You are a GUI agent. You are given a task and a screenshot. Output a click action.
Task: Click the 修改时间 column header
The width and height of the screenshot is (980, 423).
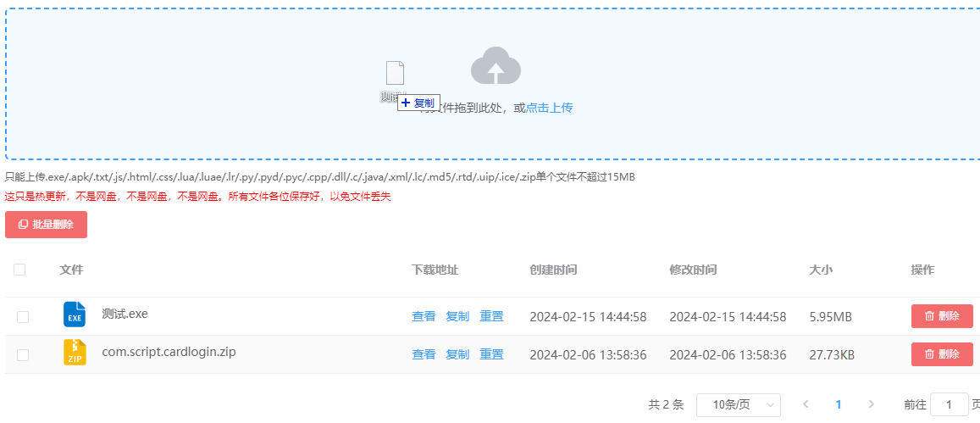(693, 270)
